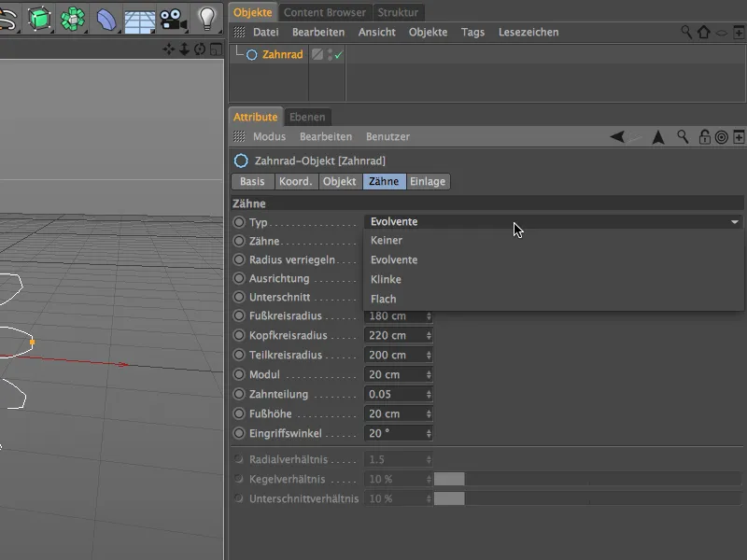747x560 pixels.
Task: Click Kegelverhältnis slider bar
Action: [588, 479]
